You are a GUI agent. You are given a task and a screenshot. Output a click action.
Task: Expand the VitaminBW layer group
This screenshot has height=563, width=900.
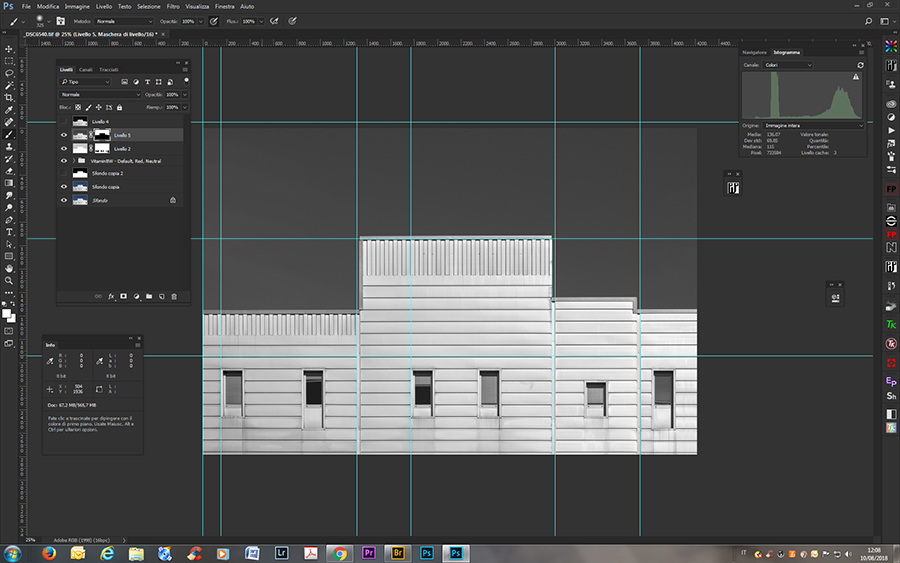(x=75, y=160)
